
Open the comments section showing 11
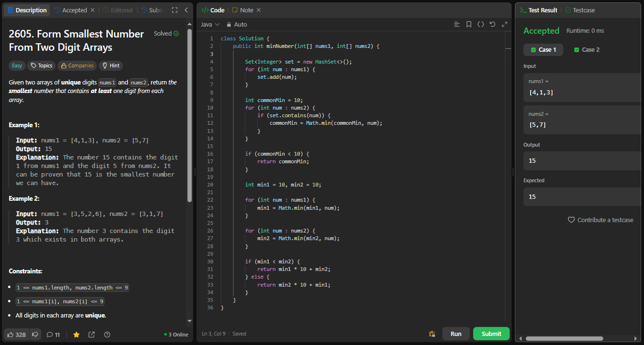53,335
